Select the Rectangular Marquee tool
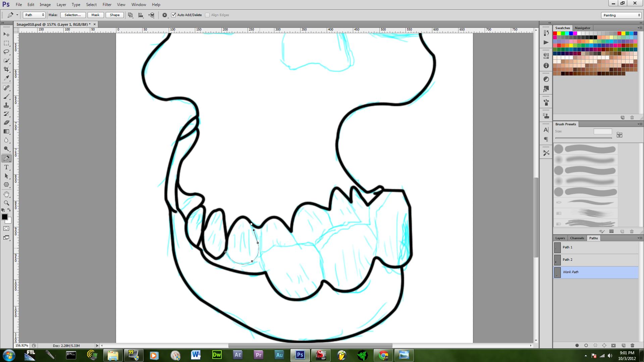The width and height of the screenshot is (644, 362). pyautogui.click(x=6, y=43)
